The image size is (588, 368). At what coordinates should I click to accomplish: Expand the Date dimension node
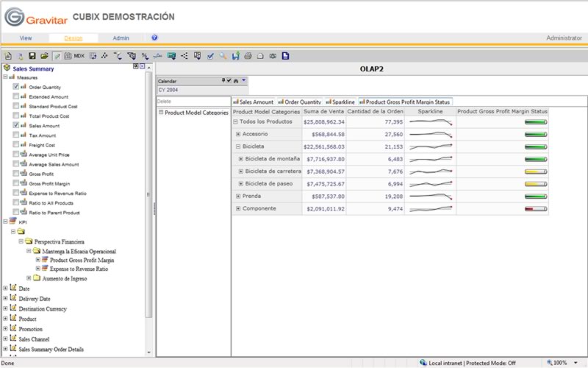pyautogui.click(x=5, y=289)
